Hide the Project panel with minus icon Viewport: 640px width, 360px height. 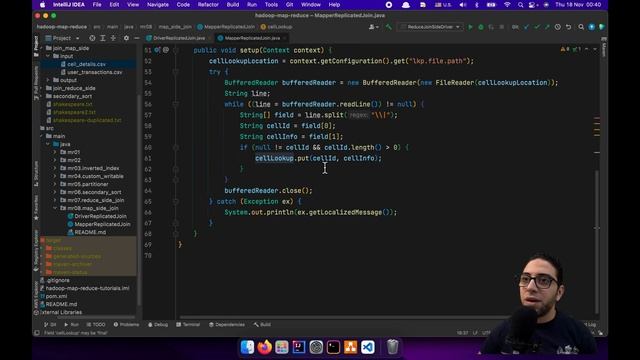coord(137,38)
